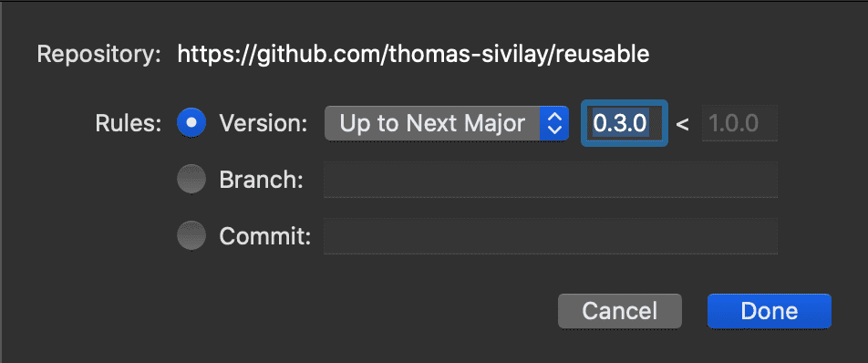Click the empty Branch text field

pyautogui.click(x=551, y=180)
